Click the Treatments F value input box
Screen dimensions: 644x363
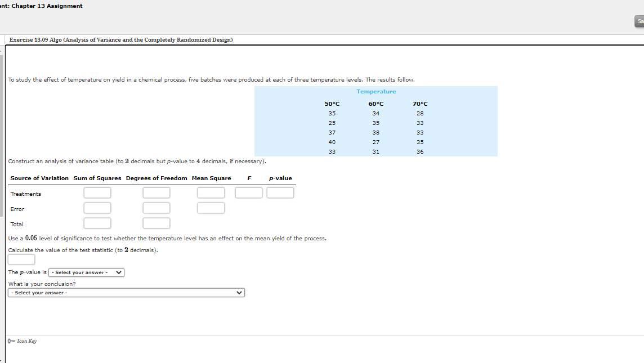point(248,192)
